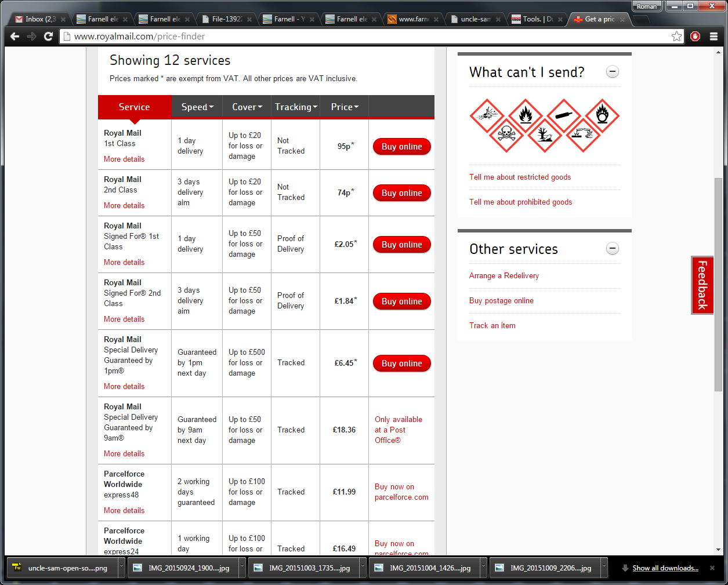The width and height of the screenshot is (728, 585).
Task: Sort services by the Price column
Action: 345,107
